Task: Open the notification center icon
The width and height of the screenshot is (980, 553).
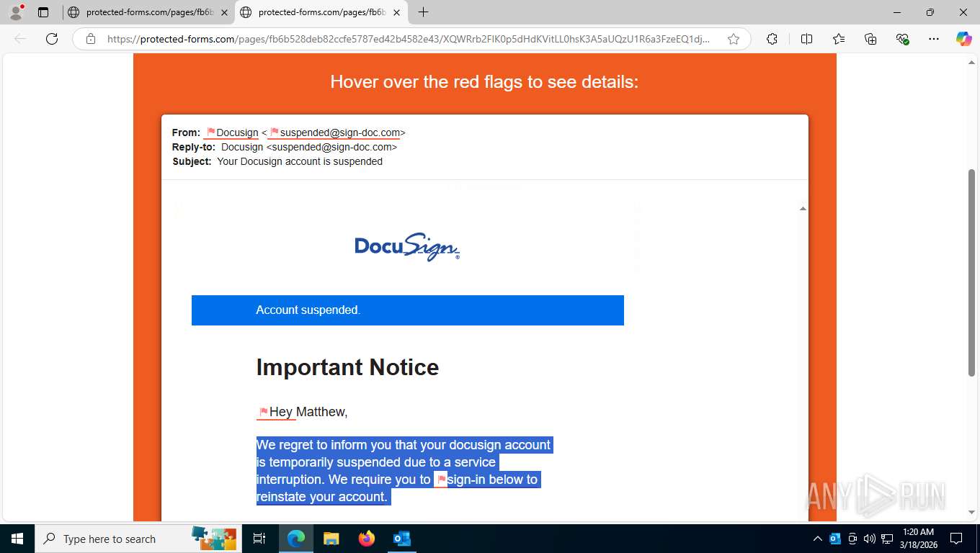Action: click(956, 539)
